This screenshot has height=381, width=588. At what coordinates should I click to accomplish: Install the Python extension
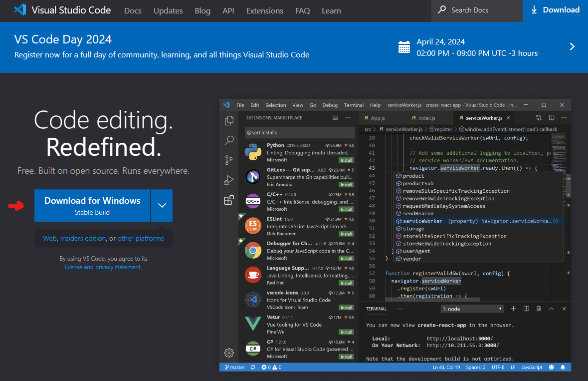click(x=346, y=160)
